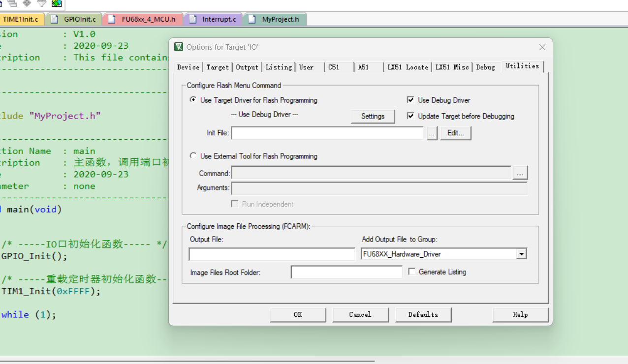Toggle Update Target before Debugging
The image size is (628, 364).
410,116
